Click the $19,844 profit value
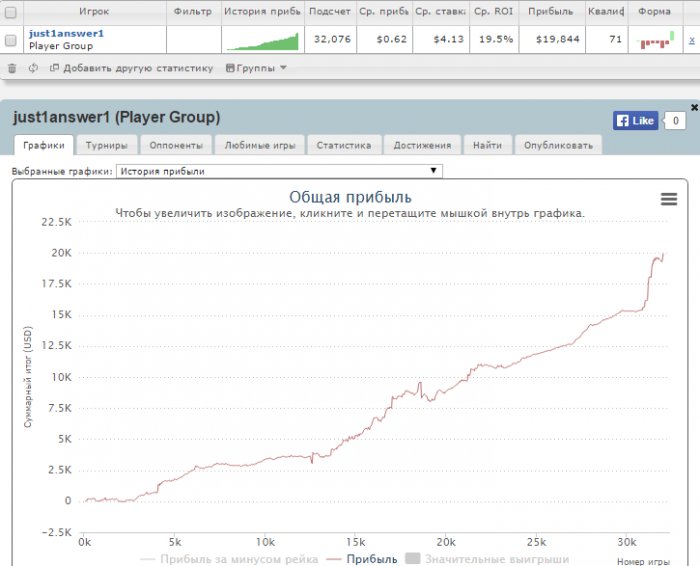Image resolution: width=700 pixels, height=566 pixels. click(x=558, y=40)
